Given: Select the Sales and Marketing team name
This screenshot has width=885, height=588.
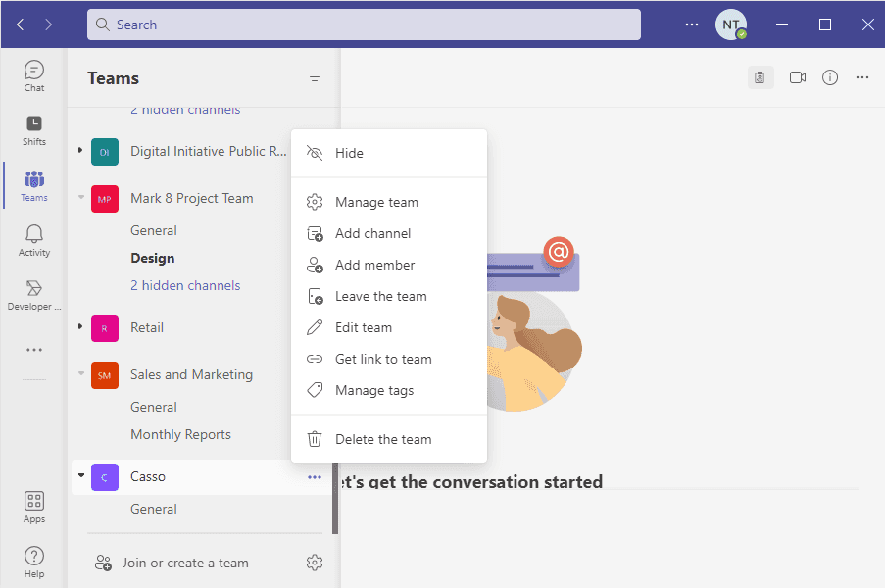Looking at the screenshot, I should click(191, 374).
